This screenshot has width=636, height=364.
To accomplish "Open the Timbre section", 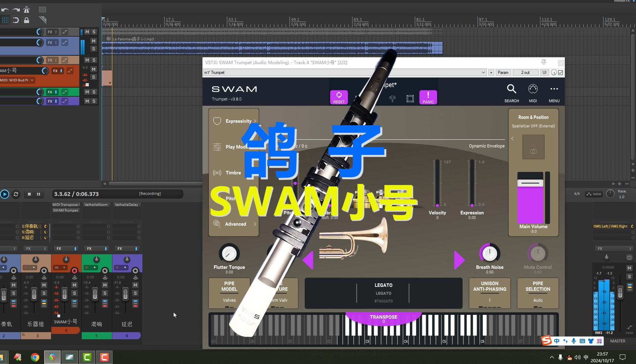I will pyautogui.click(x=227, y=173).
